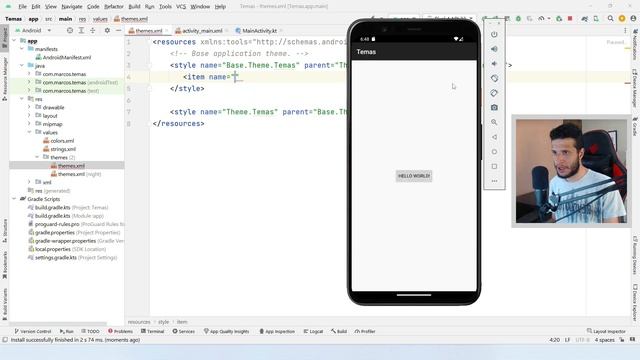The height and width of the screenshot is (360, 640).
Task: Click 'style' in the editor breadcrumb
Action: pyautogui.click(x=163, y=322)
